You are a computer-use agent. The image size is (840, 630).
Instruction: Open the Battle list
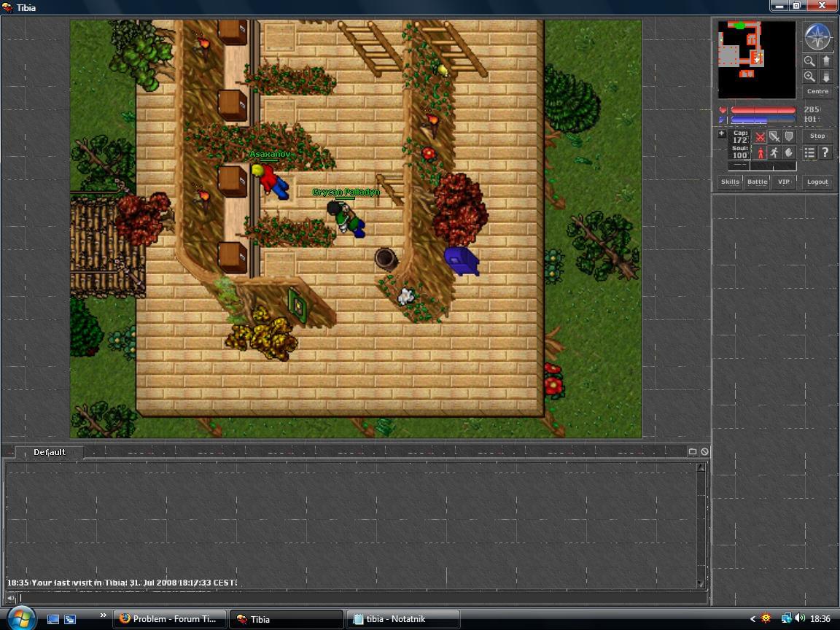757,182
